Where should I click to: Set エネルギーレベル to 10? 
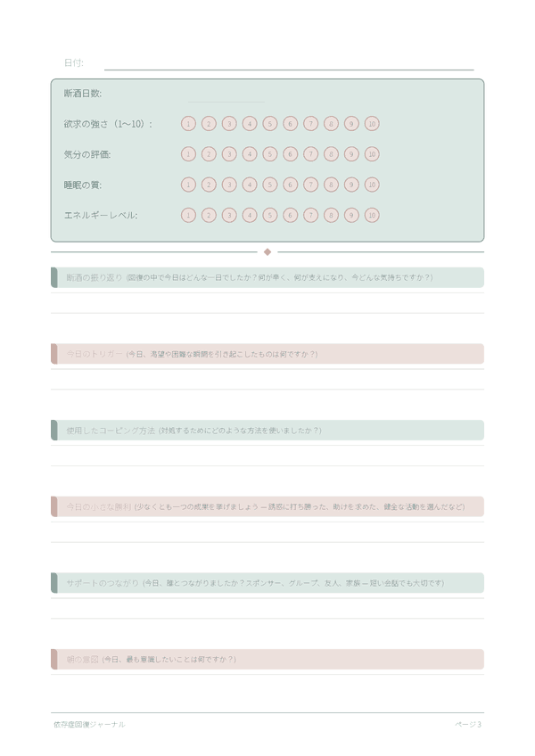(372, 215)
